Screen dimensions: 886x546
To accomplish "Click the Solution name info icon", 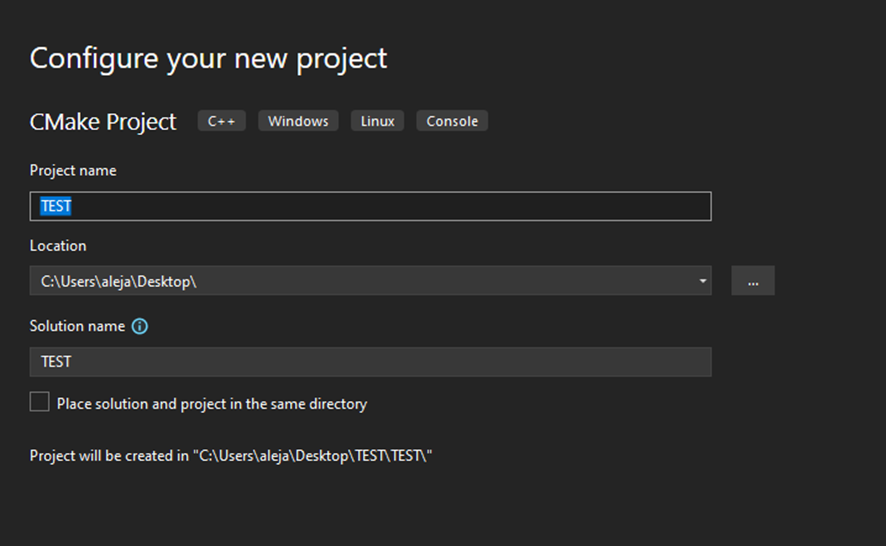I will click(140, 326).
